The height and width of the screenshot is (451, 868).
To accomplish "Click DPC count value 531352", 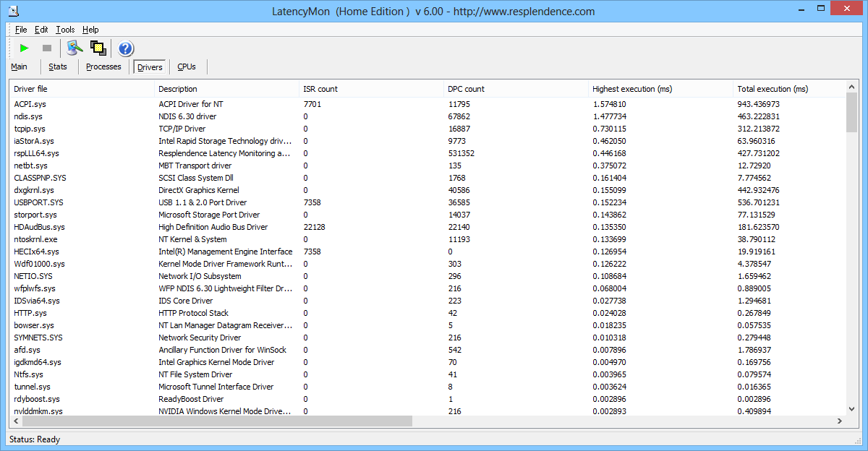I will click(461, 153).
